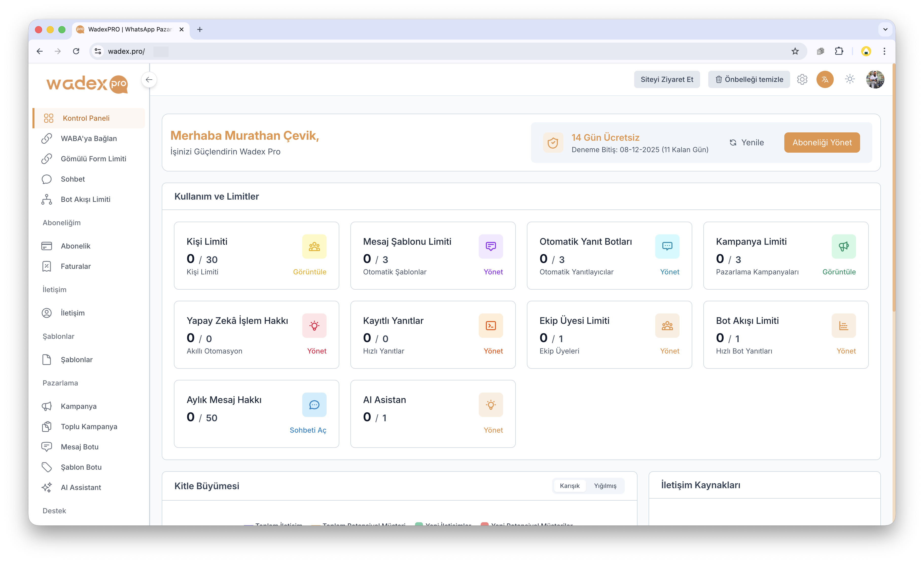Open Sohbeti Aç in Aylık Mesaj Hakkı card

(x=308, y=430)
